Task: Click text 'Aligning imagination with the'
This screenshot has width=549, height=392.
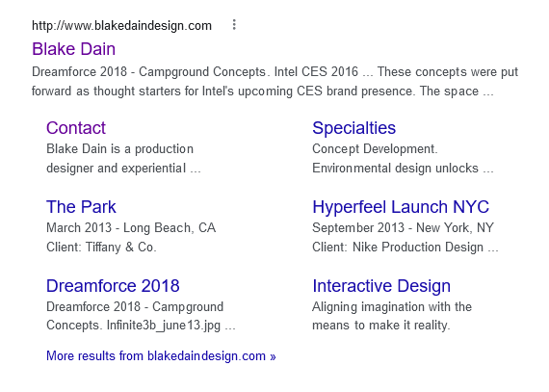Action: tap(392, 307)
